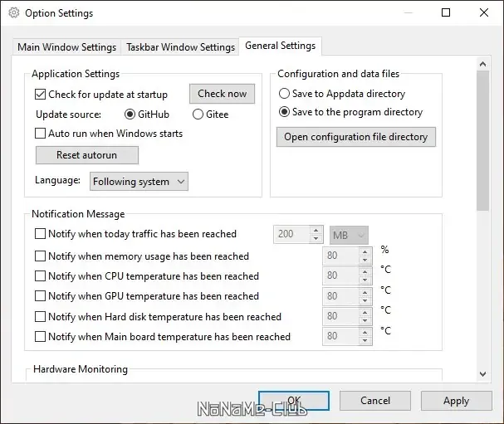Viewport: 504px width, 424px height.
Task: Enable Notify when today traffic has been reached
Action: pyautogui.click(x=41, y=234)
